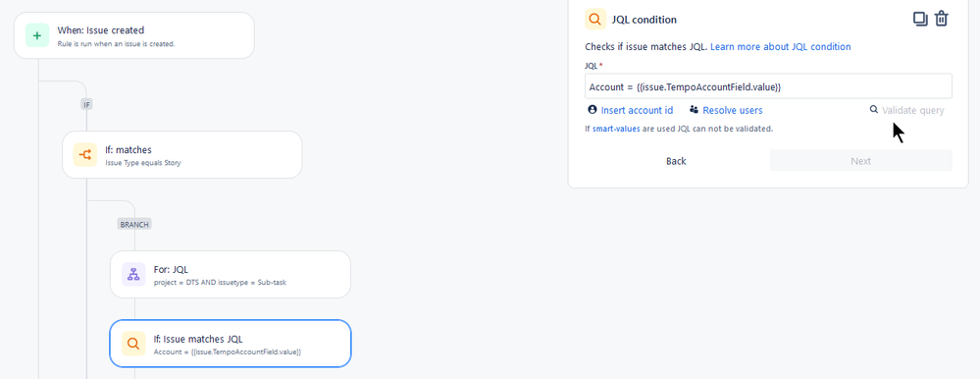Screen dimensions: 980x379
Task: Select the When: Issue created trigger card
Action: pyautogui.click(x=133, y=35)
